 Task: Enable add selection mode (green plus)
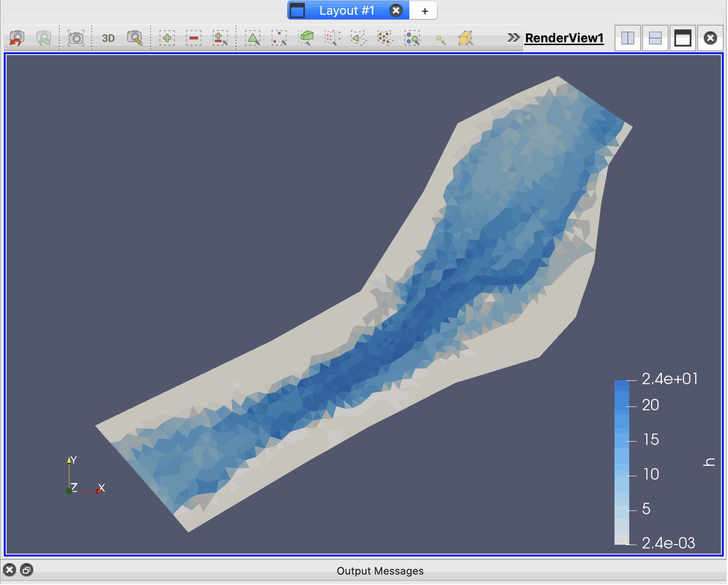click(167, 38)
